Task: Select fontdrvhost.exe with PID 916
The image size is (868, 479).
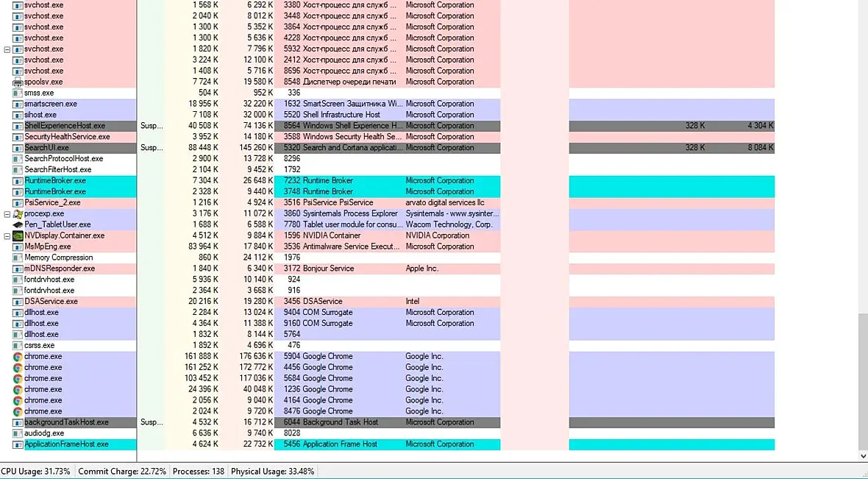Action: pos(49,291)
